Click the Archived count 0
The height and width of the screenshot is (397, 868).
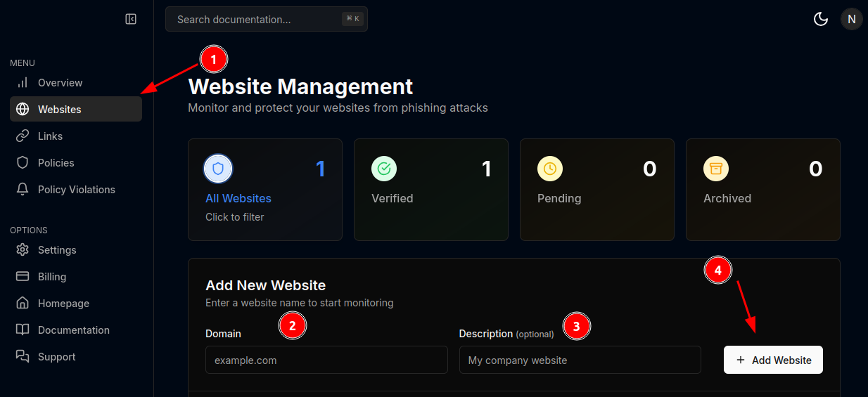[816, 169]
